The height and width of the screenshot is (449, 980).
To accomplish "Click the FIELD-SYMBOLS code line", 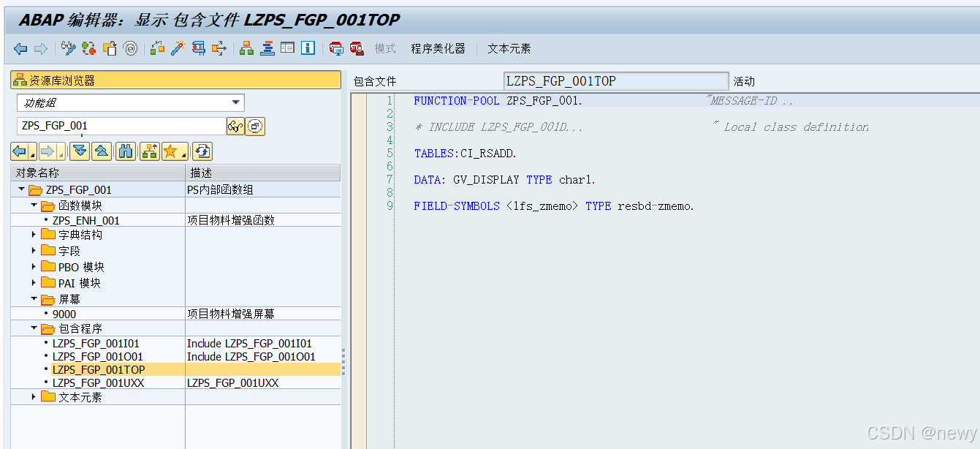I will (554, 206).
